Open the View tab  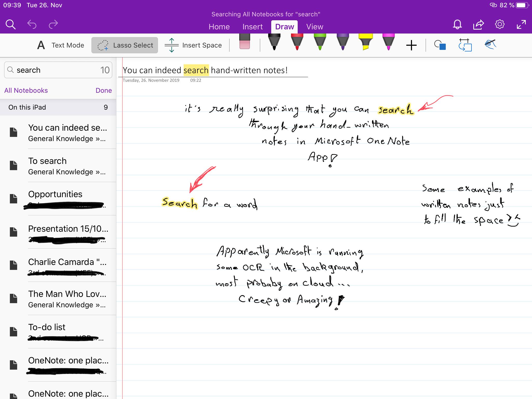[314, 26]
